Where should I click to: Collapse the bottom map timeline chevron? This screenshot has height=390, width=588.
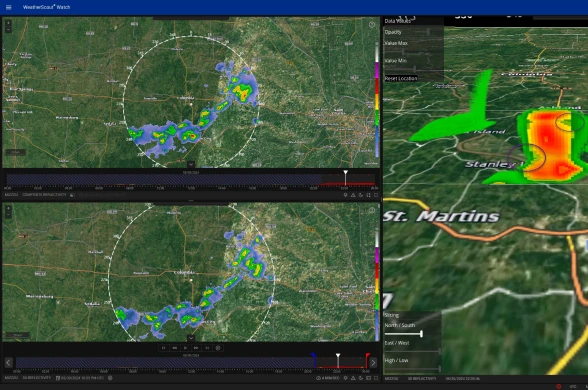pos(191,338)
